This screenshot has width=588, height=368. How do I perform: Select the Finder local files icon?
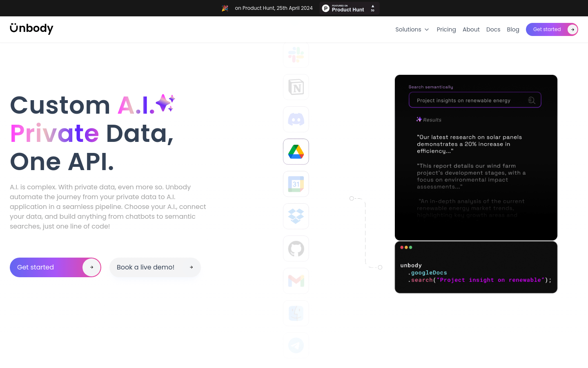point(296,313)
